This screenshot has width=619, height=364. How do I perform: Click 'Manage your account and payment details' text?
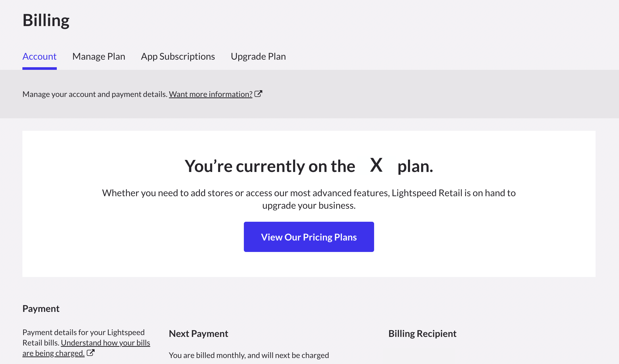[x=95, y=94]
